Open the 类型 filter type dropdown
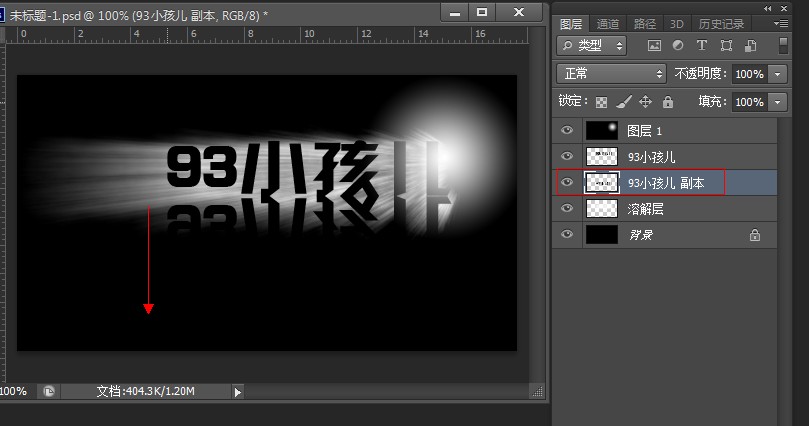 tap(592, 46)
